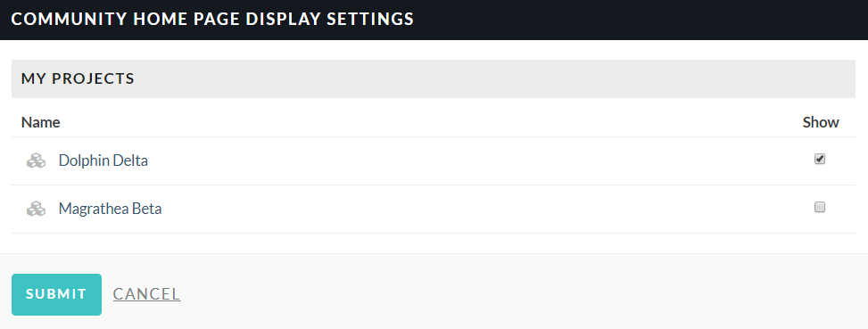Click the underlined CANCEL text
Viewport: 868px width, 329px height.
[x=146, y=294]
